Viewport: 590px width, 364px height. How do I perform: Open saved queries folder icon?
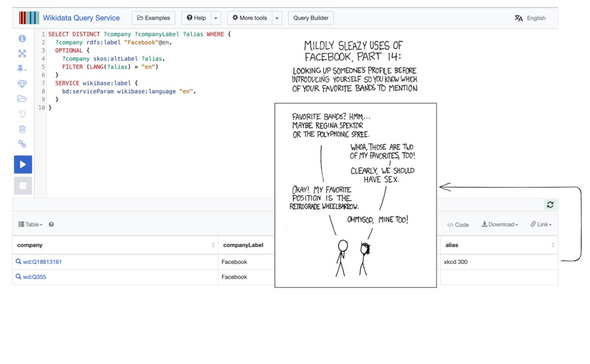tap(22, 99)
